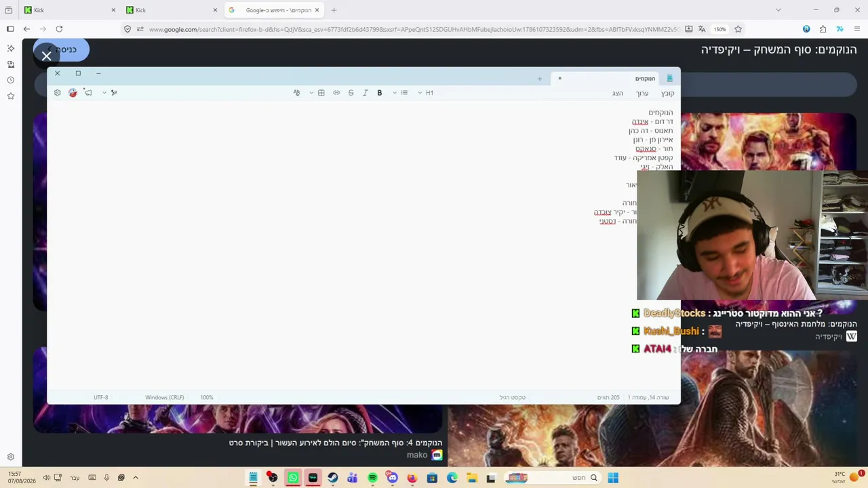868x488 pixels.
Task: Open the Firefox application hamburger menu
Action: (x=857, y=29)
